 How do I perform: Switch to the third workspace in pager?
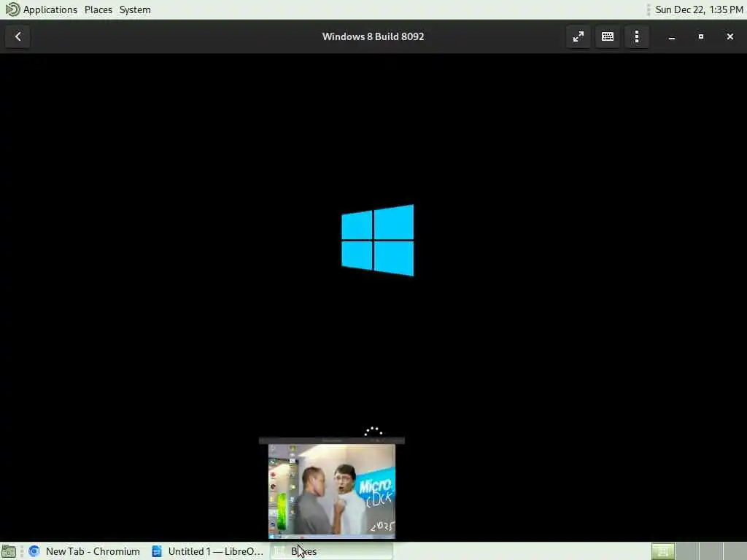[711, 551]
